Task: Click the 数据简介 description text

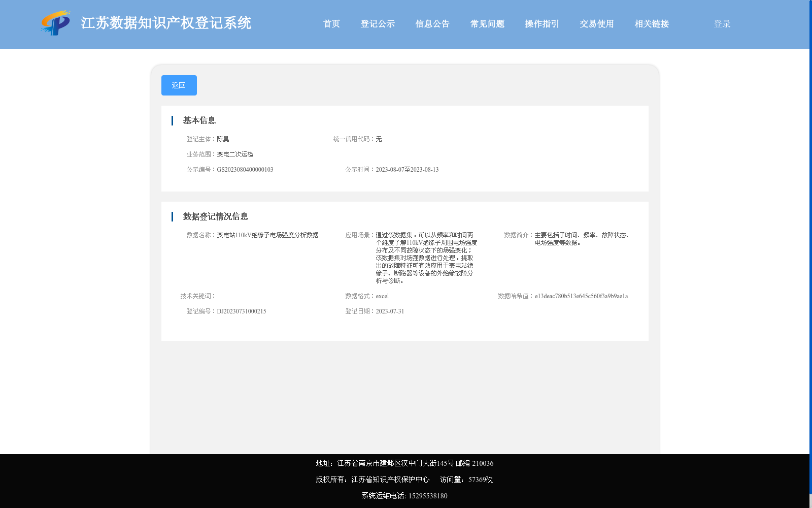Action: [583, 239]
